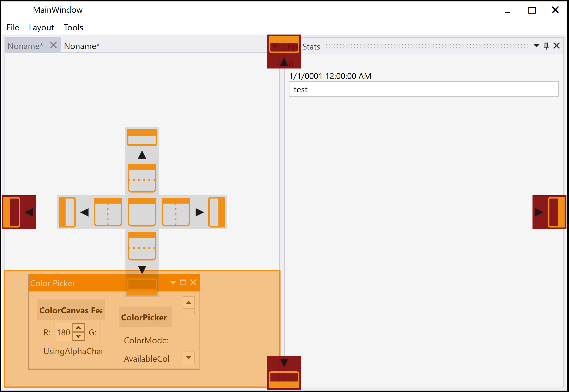This screenshot has width=569, height=392.
Task: Click the dock-top split indicator in cross
Action: pos(142,178)
